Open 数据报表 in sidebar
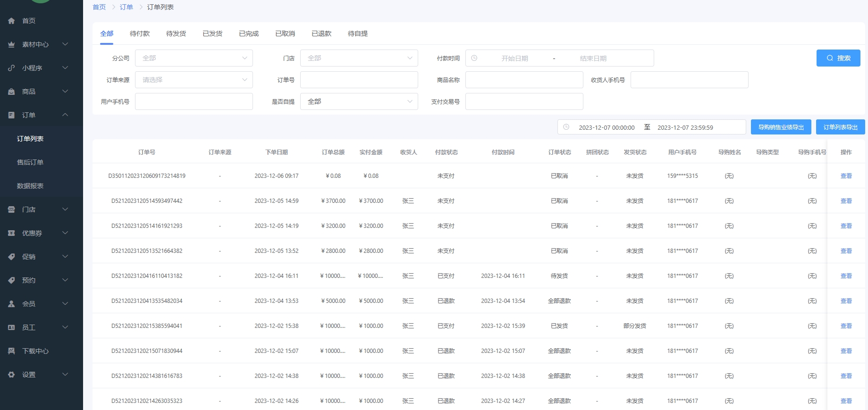868x410 pixels. (30, 186)
